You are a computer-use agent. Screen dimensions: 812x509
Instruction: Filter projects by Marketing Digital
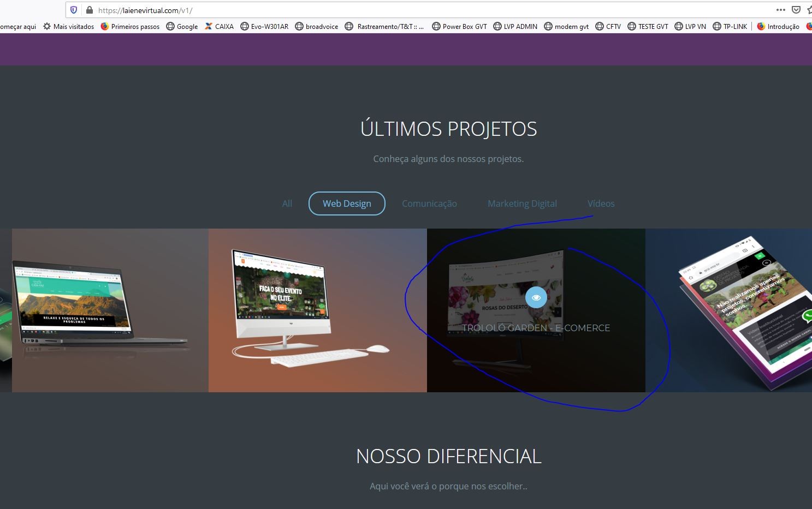pyautogui.click(x=522, y=203)
